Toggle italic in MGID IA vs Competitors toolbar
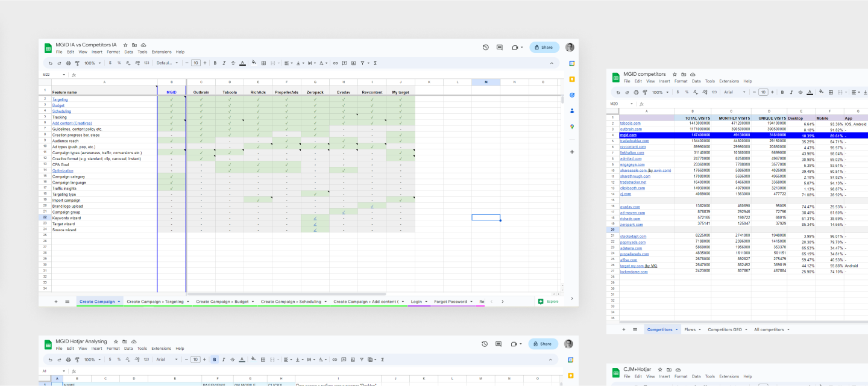 [224, 63]
